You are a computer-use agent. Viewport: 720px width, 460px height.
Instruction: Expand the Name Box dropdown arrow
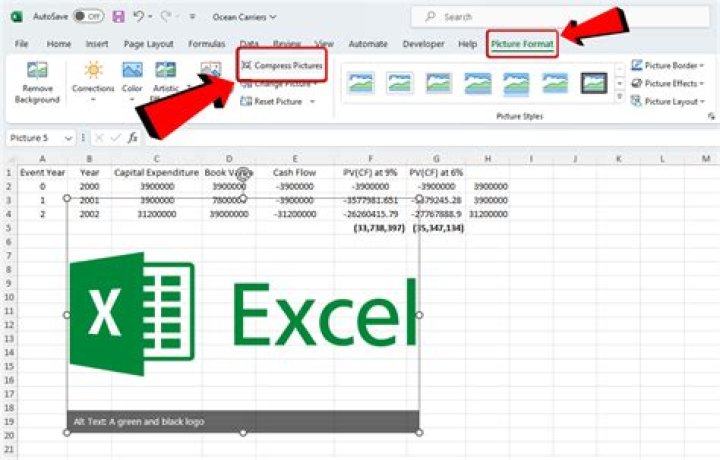pyautogui.click(x=68, y=138)
